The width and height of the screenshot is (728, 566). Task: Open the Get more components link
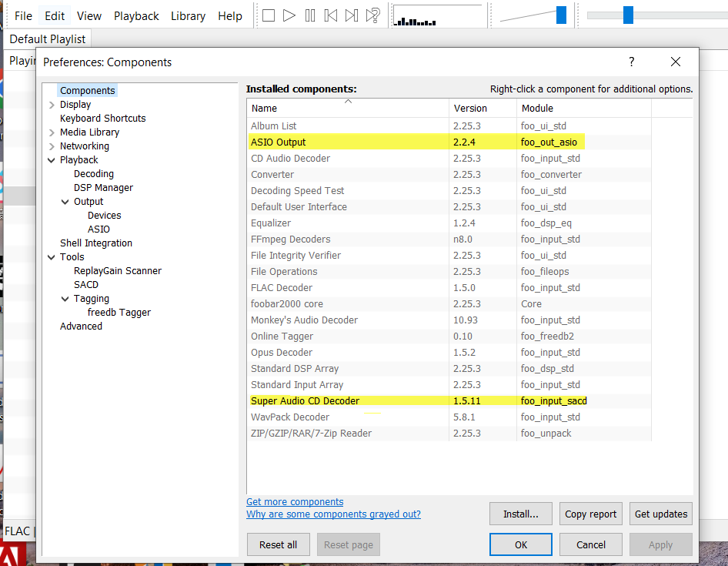click(x=295, y=502)
